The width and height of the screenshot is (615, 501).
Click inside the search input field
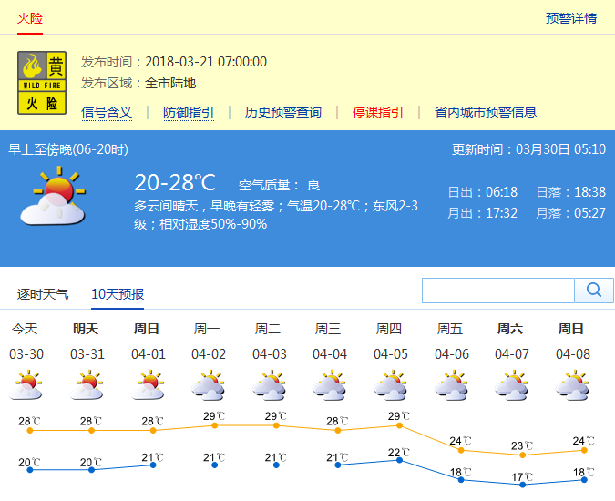[x=497, y=290]
